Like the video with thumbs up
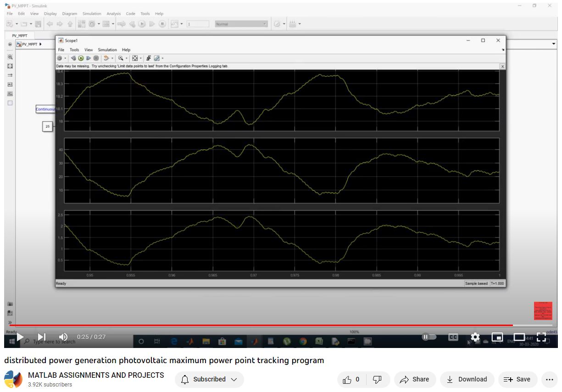 point(351,379)
